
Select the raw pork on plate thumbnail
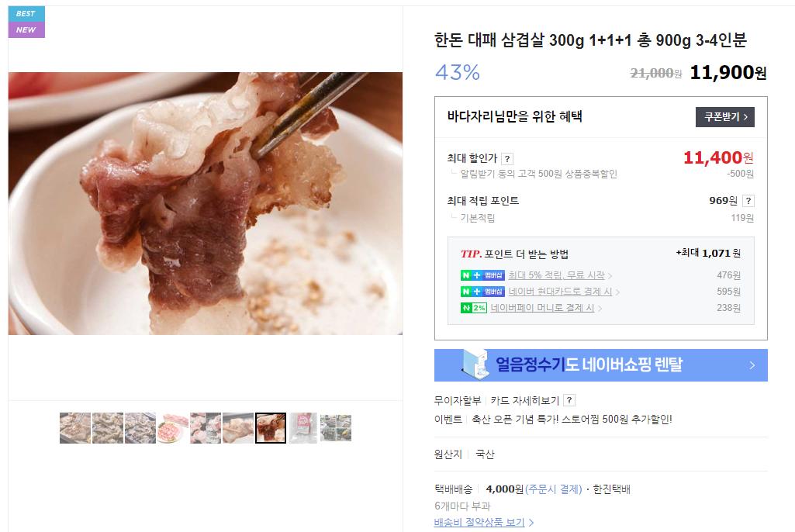point(173,428)
